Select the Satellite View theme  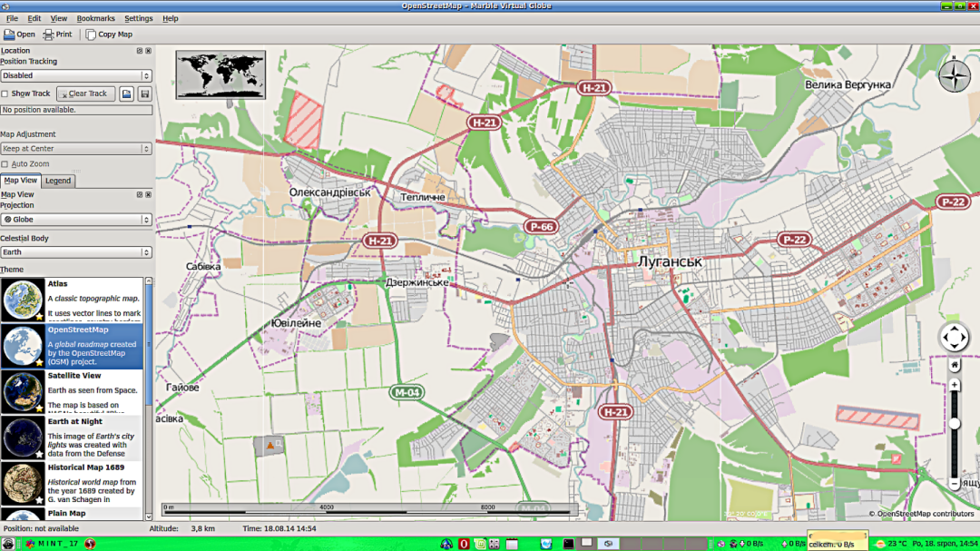click(72, 391)
